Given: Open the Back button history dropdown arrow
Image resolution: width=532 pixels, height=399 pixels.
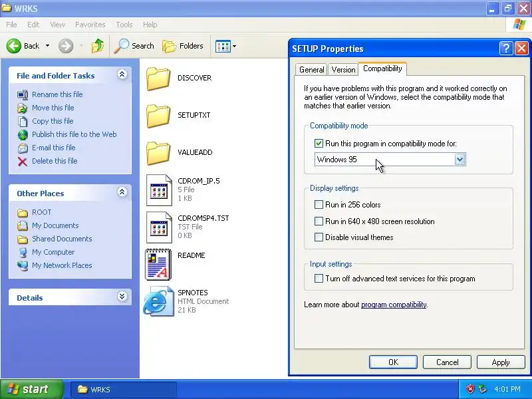Looking at the screenshot, I should tap(47, 46).
